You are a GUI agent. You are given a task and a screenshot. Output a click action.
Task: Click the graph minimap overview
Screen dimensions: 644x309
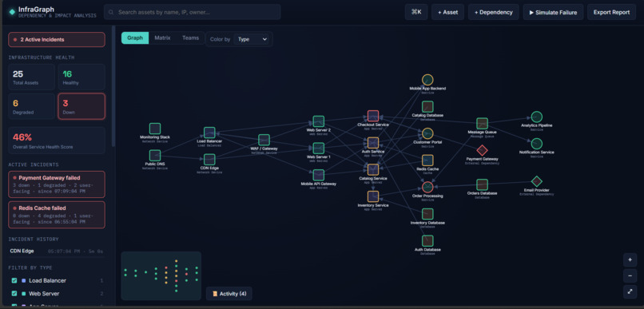161,275
